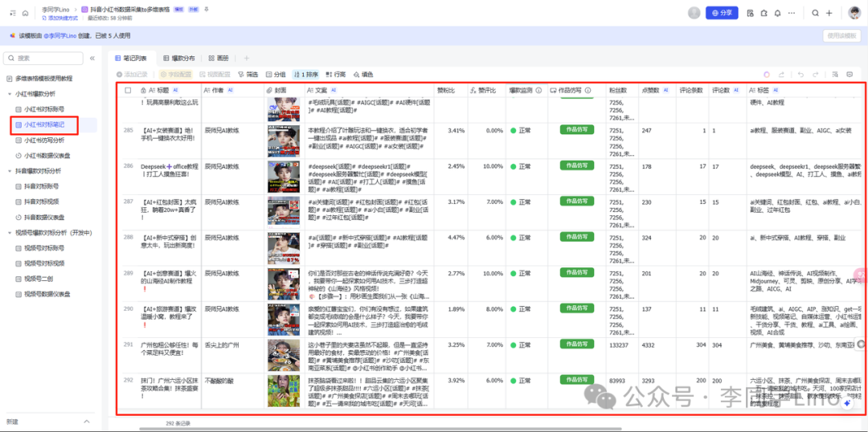Screen dimensions: 868x432
Task: Expand the 新建 chevron at sidebar bottom
Action: click(x=86, y=422)
